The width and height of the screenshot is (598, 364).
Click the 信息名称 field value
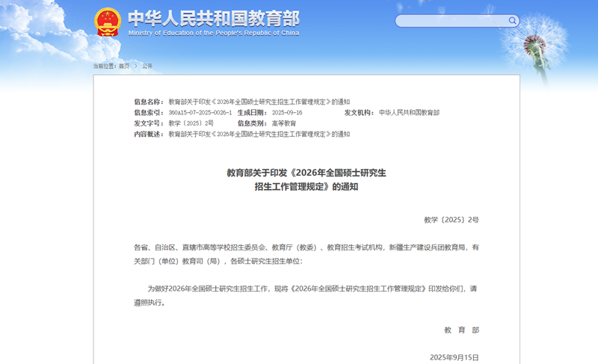259,102
